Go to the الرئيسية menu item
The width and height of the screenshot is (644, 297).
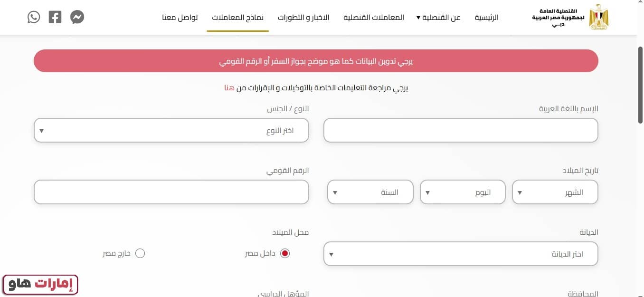pos(487,17)
